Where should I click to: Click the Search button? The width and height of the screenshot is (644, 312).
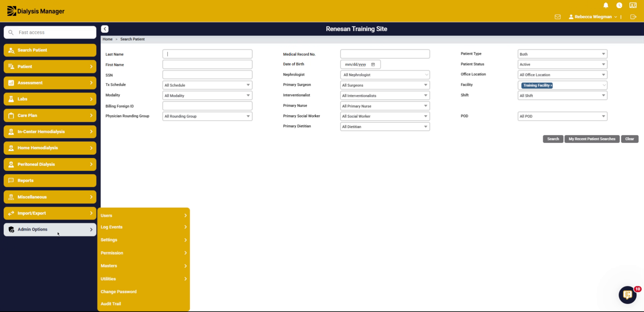pyautogui.click(x=553, y=139)
